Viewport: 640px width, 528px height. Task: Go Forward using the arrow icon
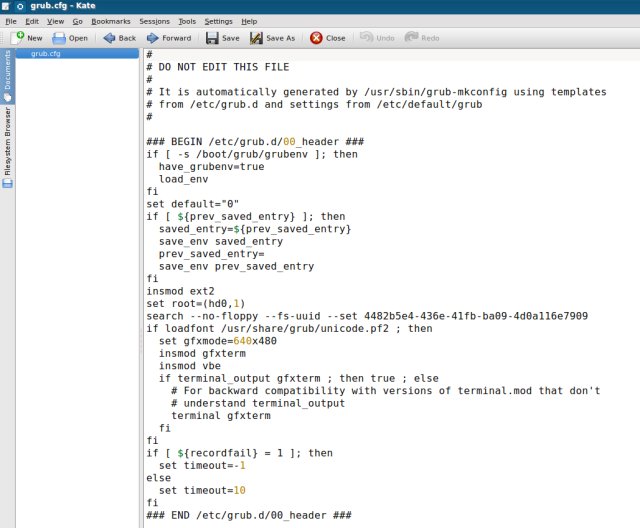click(x=152, y=38)
